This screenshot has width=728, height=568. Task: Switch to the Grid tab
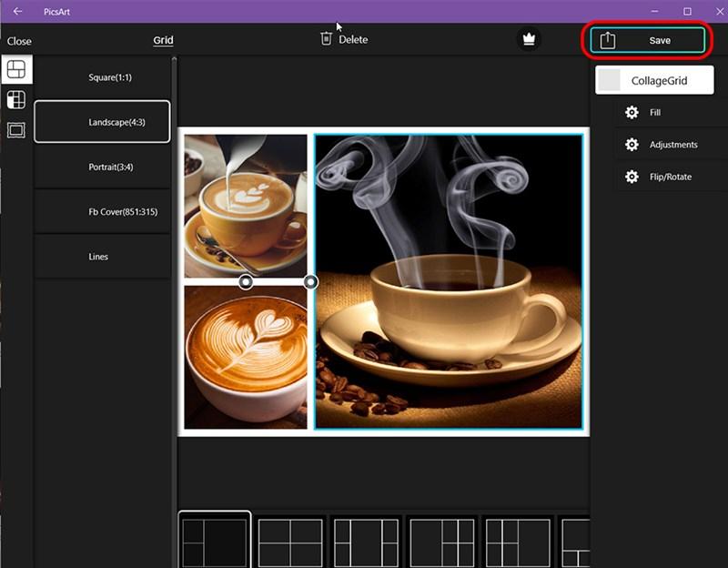pyautogui.click(x=162, y=40)
